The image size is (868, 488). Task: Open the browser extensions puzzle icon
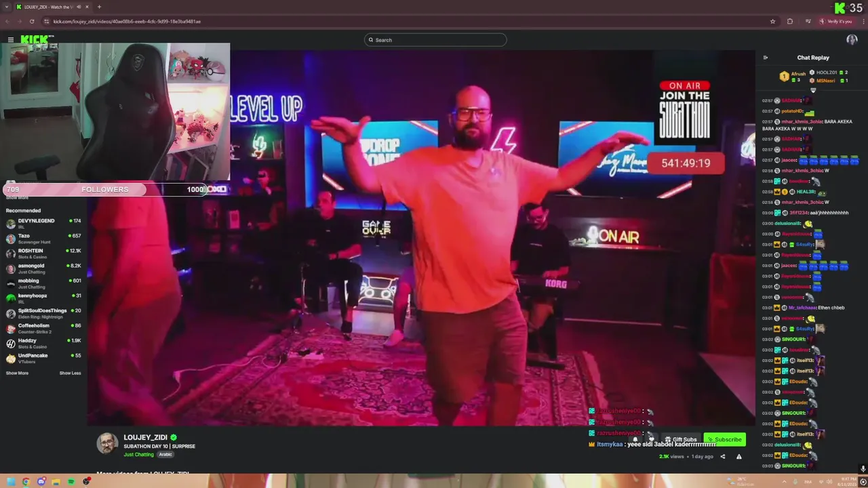point(790,21)
